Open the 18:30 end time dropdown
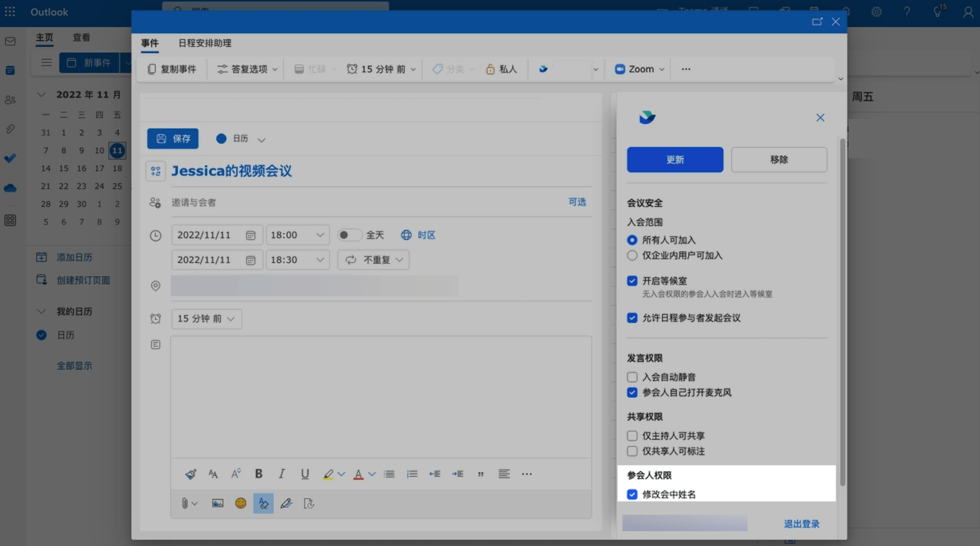Viewport: 980px width, 546px height. coord(298,260)
